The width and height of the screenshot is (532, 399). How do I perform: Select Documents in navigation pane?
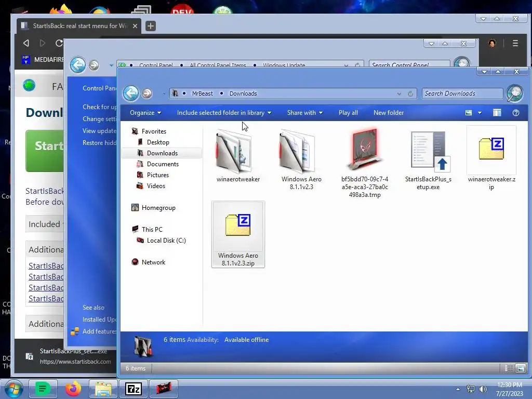163,164
